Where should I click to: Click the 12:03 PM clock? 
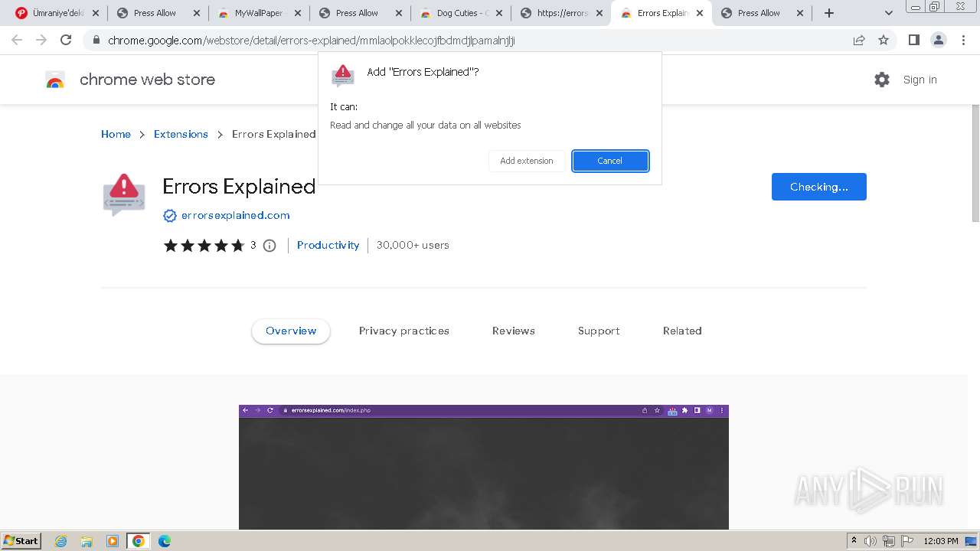click(941, 541)
